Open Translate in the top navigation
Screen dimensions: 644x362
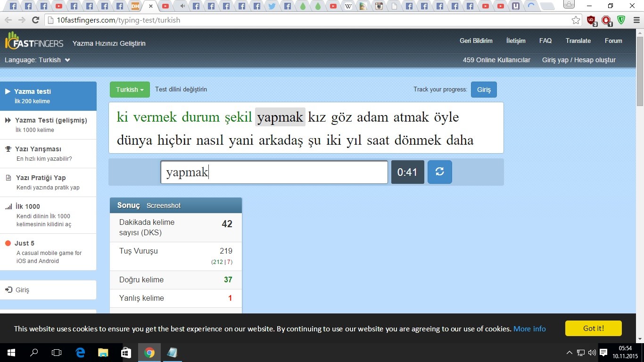pos(578,41)
